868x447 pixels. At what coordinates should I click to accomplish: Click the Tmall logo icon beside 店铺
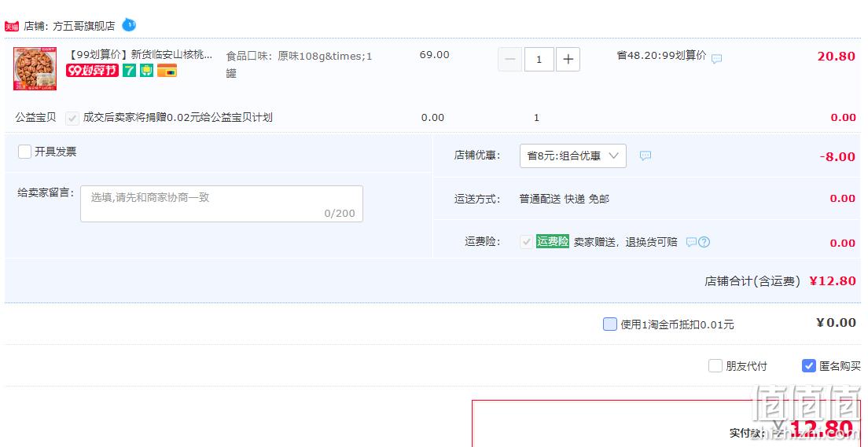click(x=12, y=26)
